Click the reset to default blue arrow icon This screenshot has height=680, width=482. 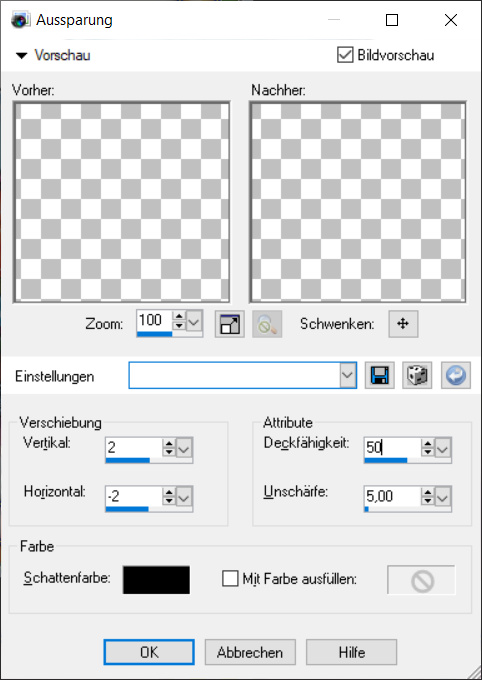(456, 375)
